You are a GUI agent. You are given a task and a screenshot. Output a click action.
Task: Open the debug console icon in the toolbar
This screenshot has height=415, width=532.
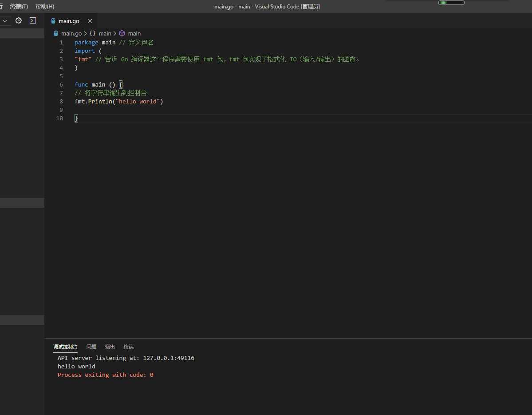point(33,20)
